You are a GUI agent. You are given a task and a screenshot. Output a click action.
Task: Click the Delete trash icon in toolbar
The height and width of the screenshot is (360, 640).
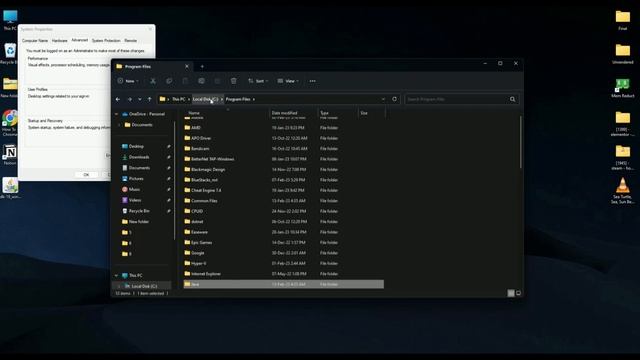pos(233,81)
